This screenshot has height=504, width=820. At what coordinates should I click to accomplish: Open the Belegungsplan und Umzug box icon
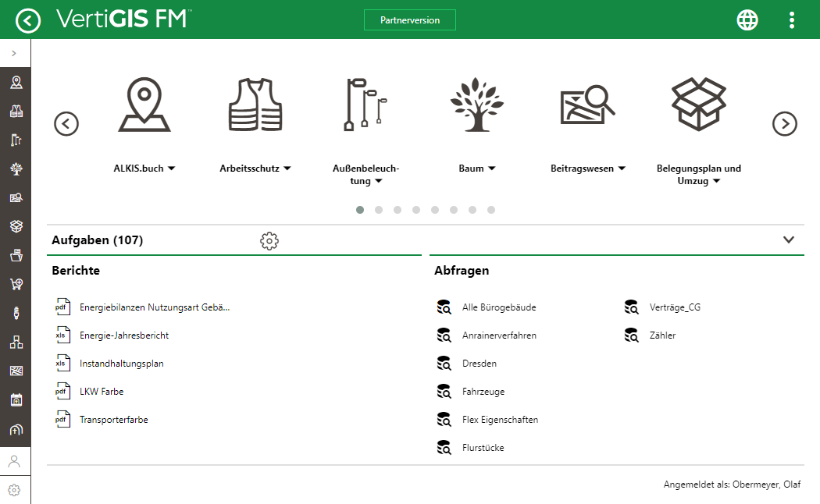699,105
